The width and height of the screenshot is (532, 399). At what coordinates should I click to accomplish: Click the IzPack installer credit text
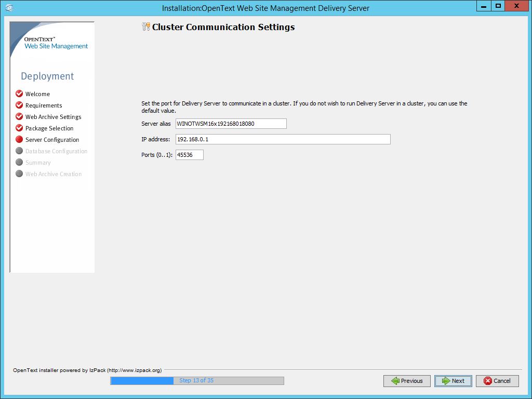87,370
